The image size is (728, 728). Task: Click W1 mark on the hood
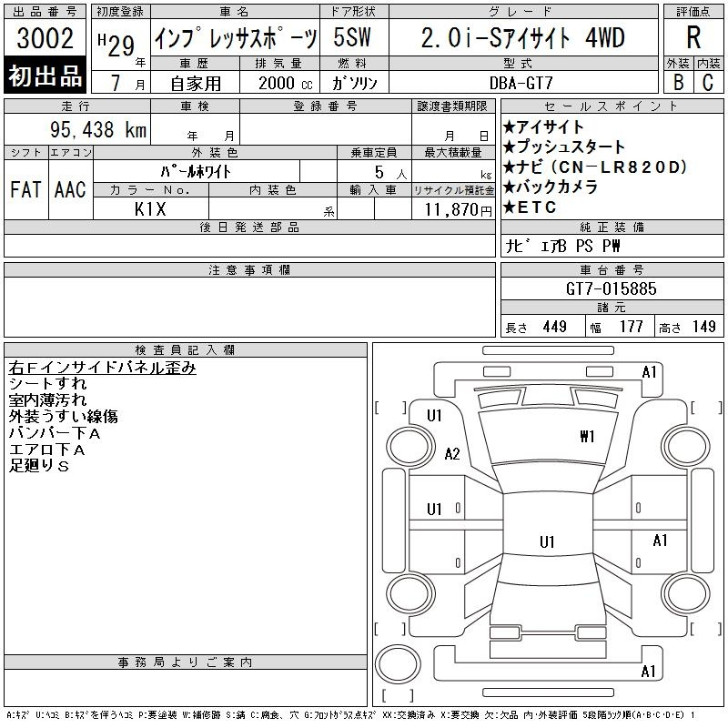587,437
